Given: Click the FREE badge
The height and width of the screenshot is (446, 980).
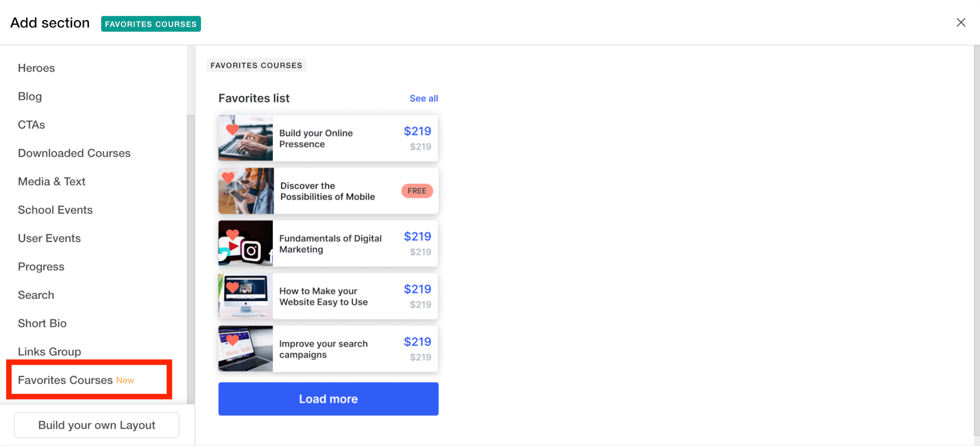Looking at the screenshot, I should (417, 191).
